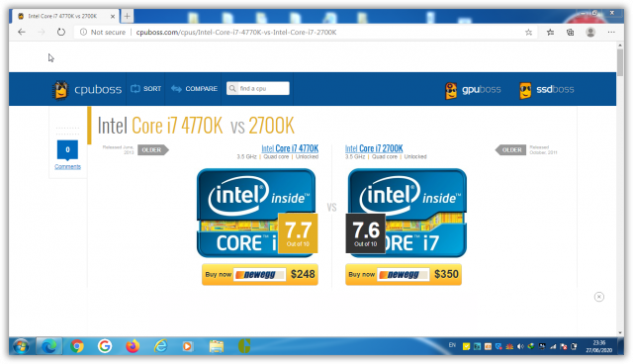Launch Firefox from the taskbar
The image size is (633, 364).
click(x=133, y=346)
